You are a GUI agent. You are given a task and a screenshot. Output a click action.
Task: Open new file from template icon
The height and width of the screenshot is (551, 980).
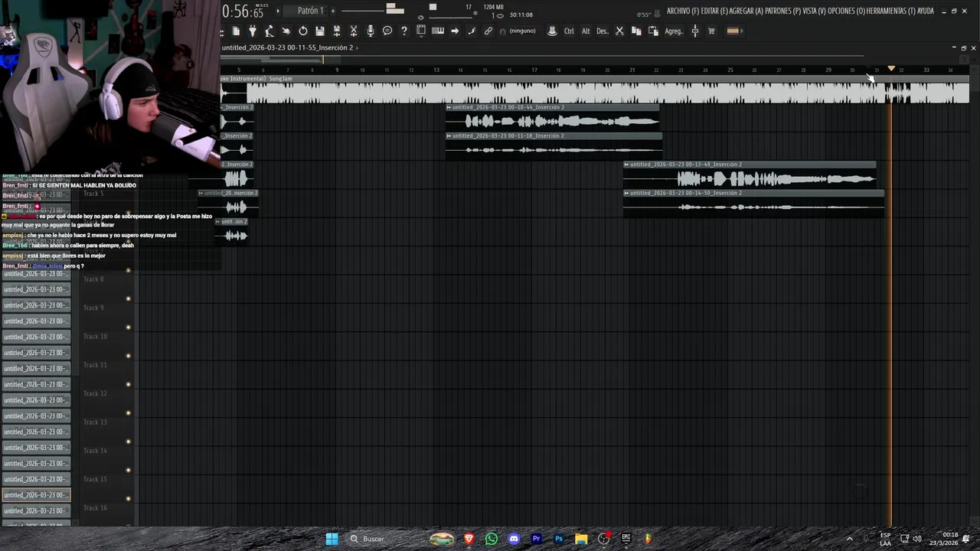[x=236, y=31]
